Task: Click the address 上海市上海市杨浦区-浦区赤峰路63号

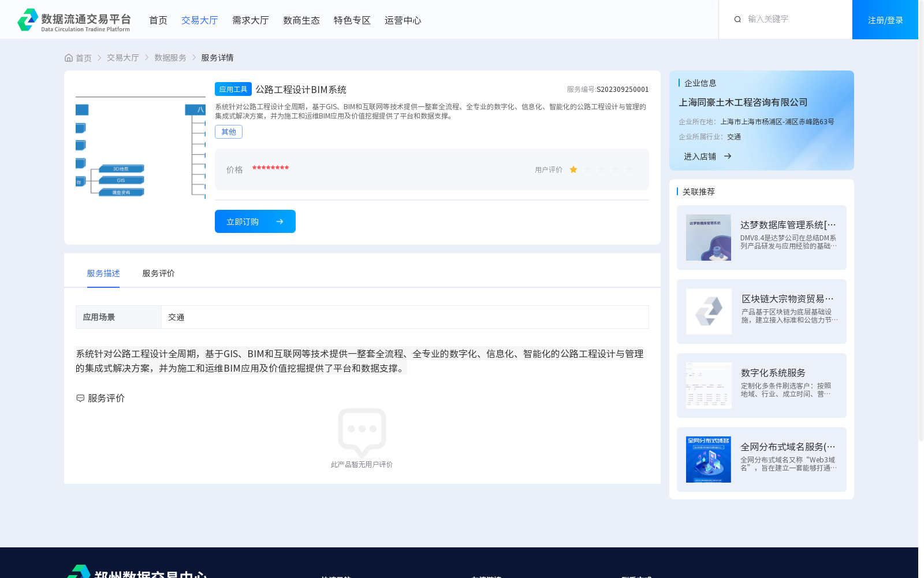Action: [x=777, y=122]
